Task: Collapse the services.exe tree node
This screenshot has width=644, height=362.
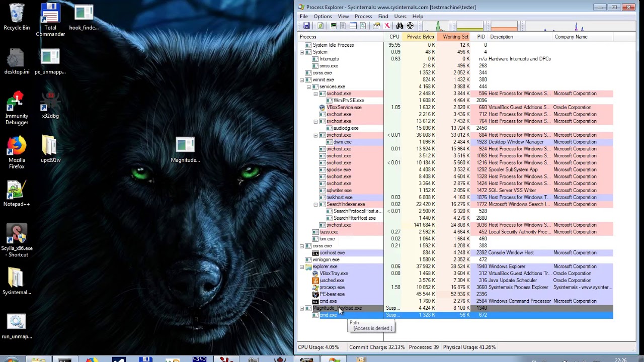Action: tap(308, 87)
